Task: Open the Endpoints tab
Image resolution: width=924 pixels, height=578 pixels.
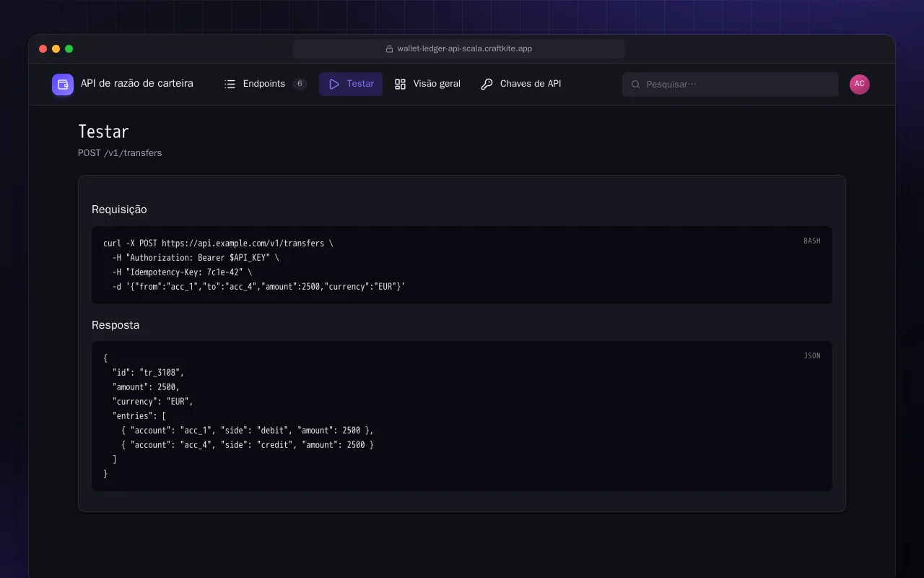Action: 266,84
